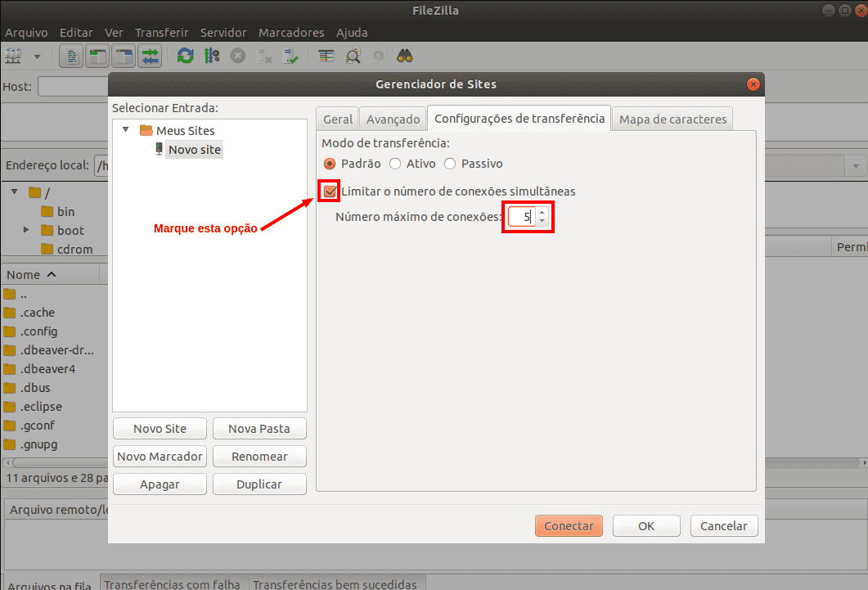
Task: Sort by the Nome column header
Action: tap(50, 274)
